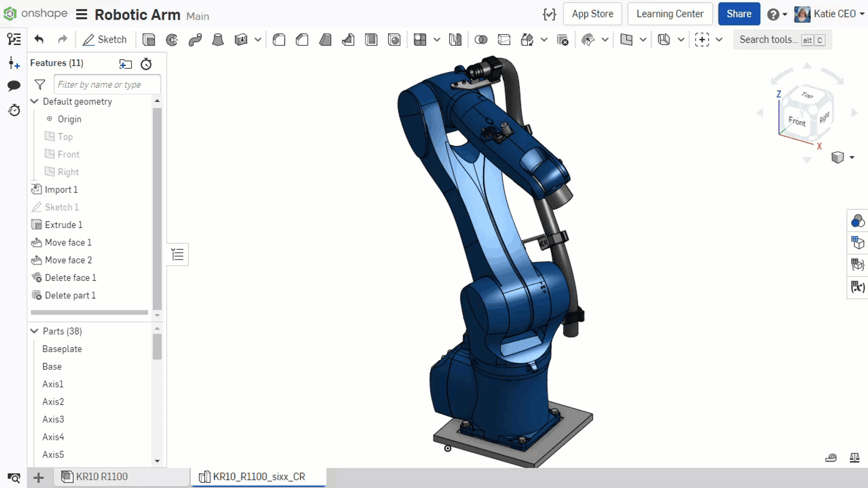Select the Mirror tool

[455, 40]
